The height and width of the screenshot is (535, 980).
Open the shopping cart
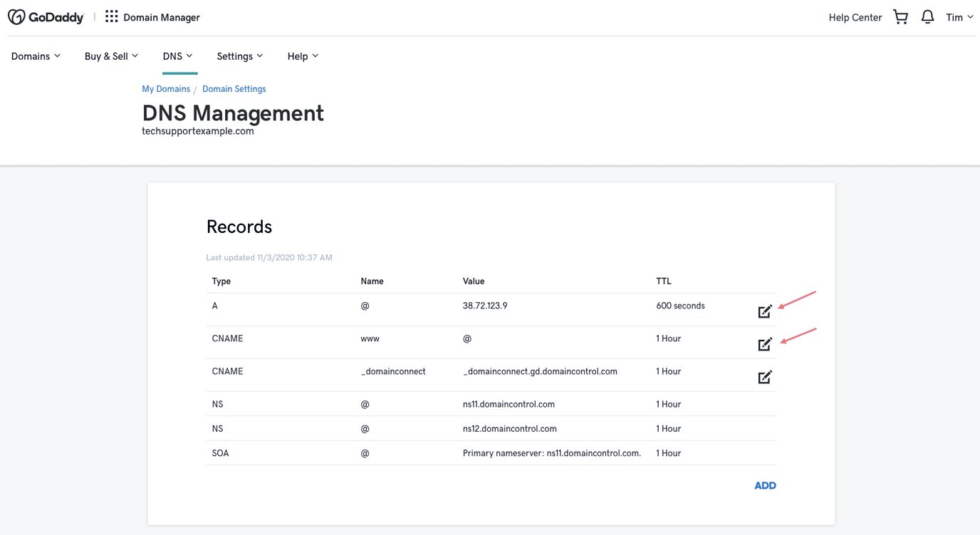point(900,17)
